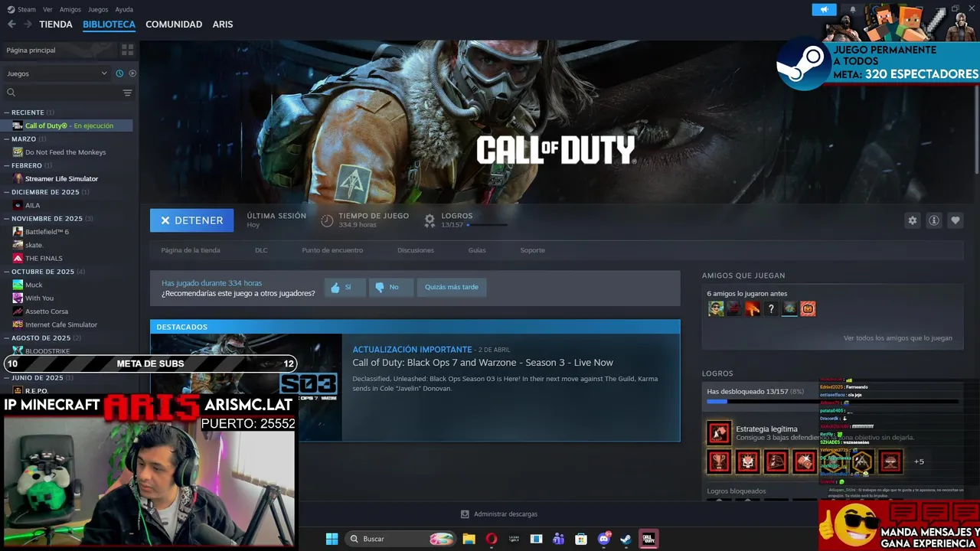Open Administrar descargas at the bottom

pos(499,514)
